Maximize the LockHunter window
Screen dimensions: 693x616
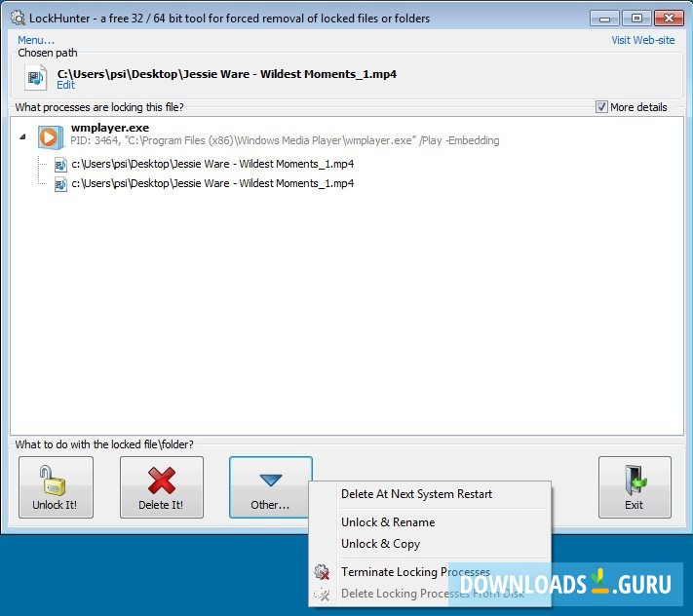coord(636,19)
